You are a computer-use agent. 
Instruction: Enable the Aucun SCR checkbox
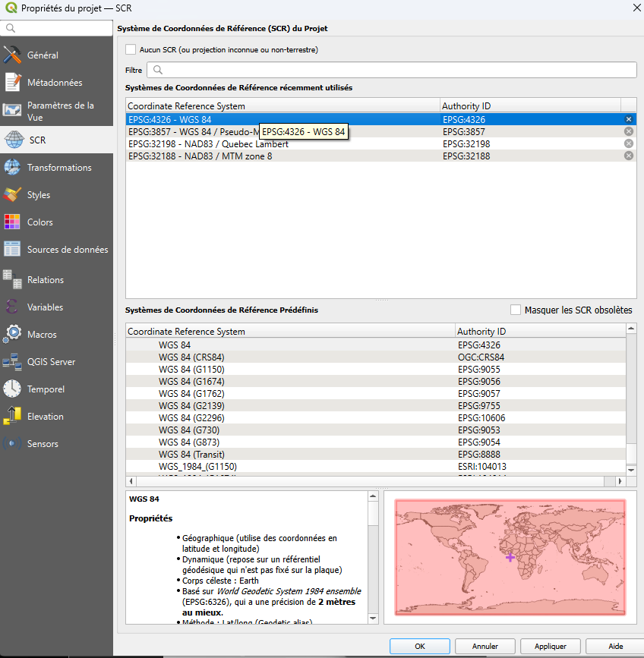[131, 50]
